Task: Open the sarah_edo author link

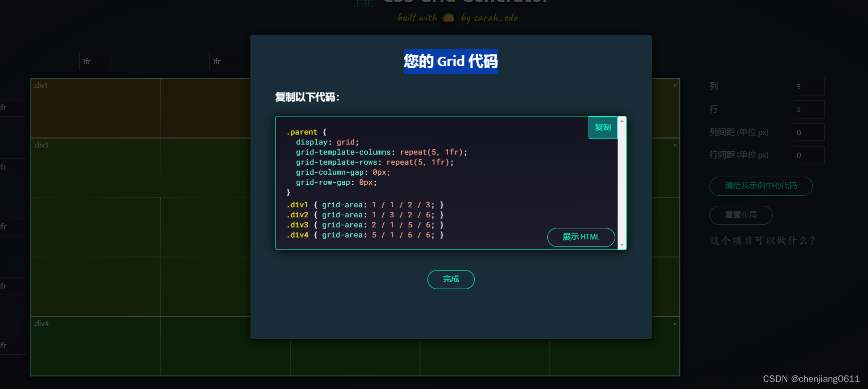Action: [495, 18]
